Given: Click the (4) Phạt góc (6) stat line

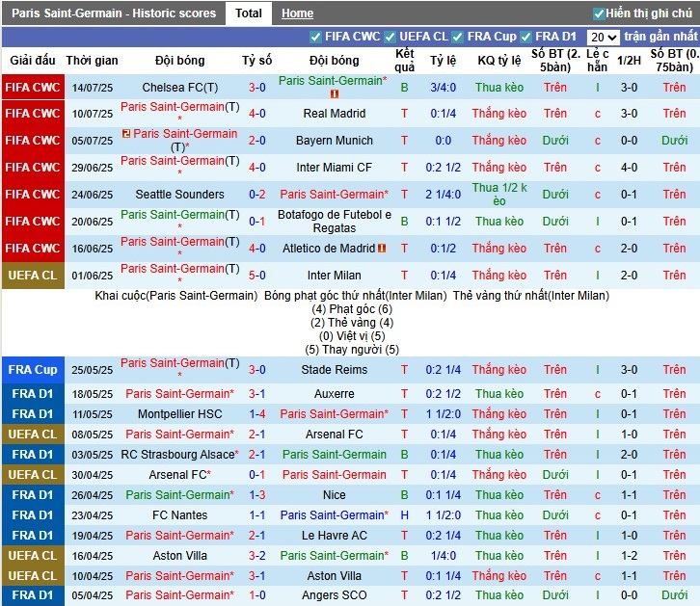Looking at the screenshot, I should click(352, 309).
